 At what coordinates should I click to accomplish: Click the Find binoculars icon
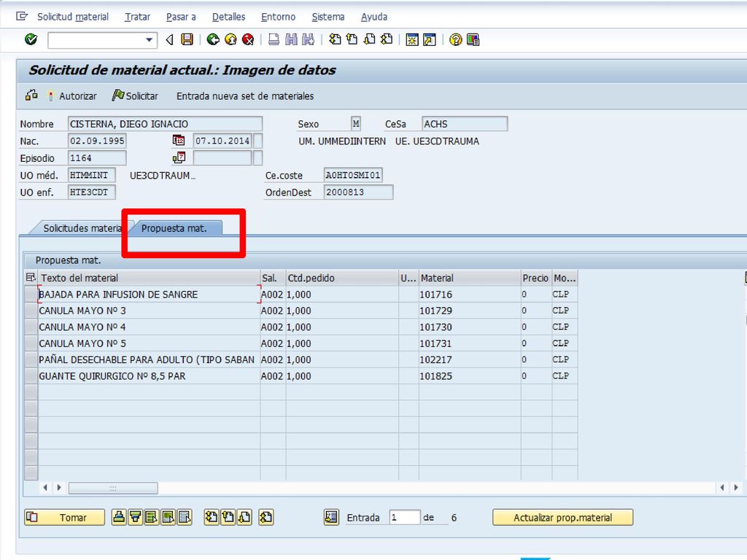(x=291, y=39)
